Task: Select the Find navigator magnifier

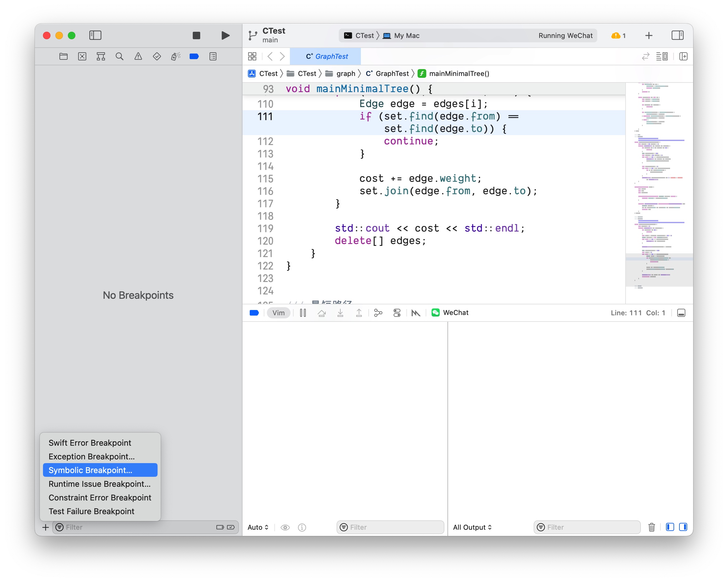Action: click(x=120, y=56)
